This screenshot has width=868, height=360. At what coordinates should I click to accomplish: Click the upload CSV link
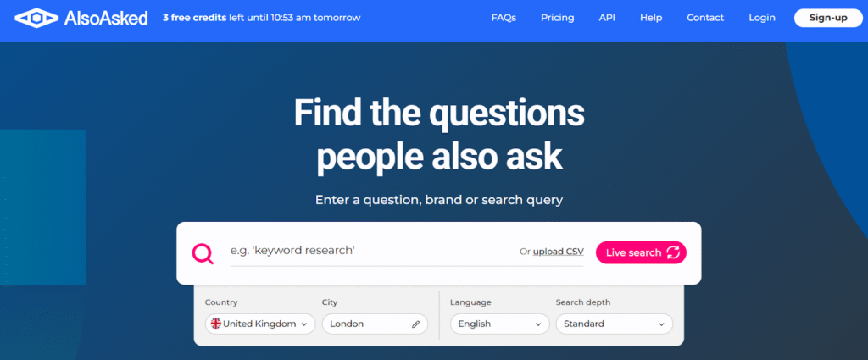(558, 252)
